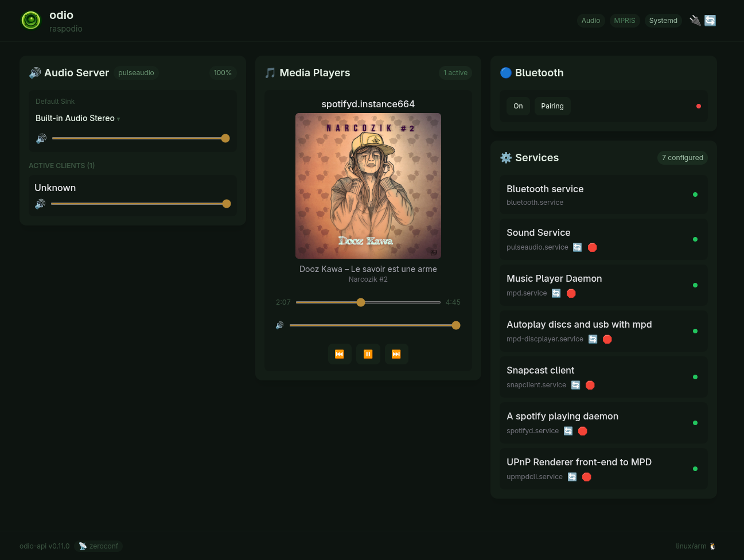Open the Built-in Audio Stereo sink dropdown
Viewport: 744px width, 560px height.
coord(77,118)
